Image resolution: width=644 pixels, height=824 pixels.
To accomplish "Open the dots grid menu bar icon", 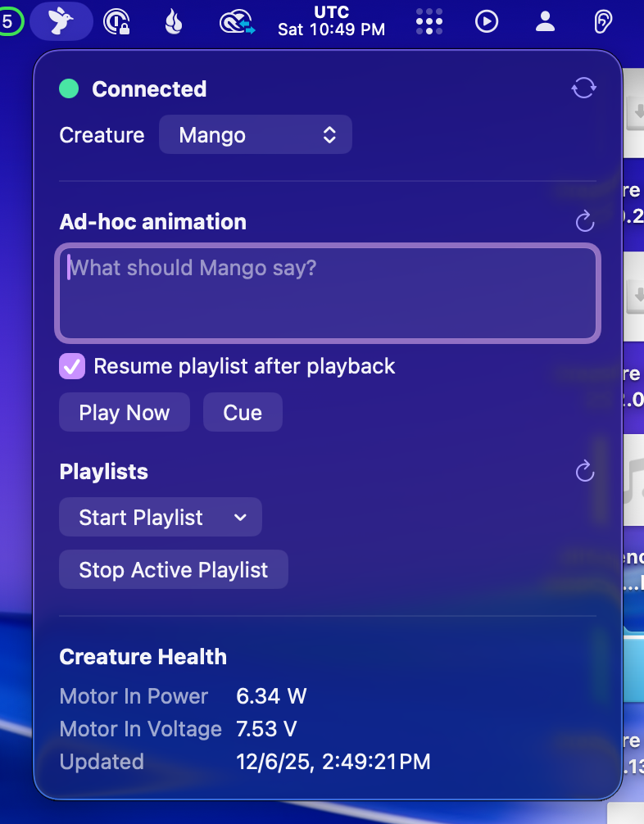I will [429, 22].
